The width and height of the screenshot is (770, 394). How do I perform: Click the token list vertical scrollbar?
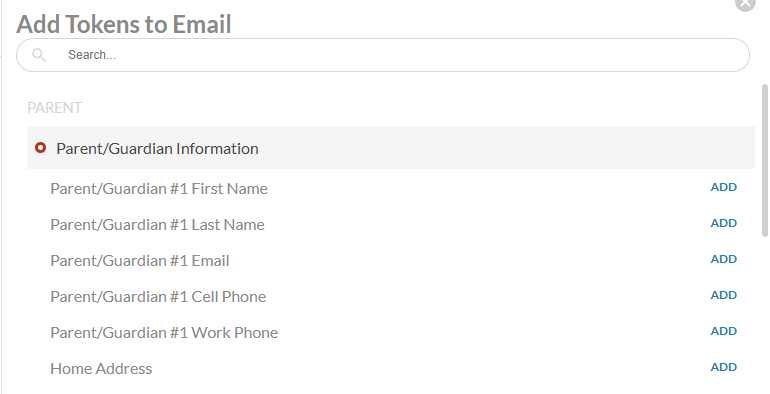click(765, 160)
